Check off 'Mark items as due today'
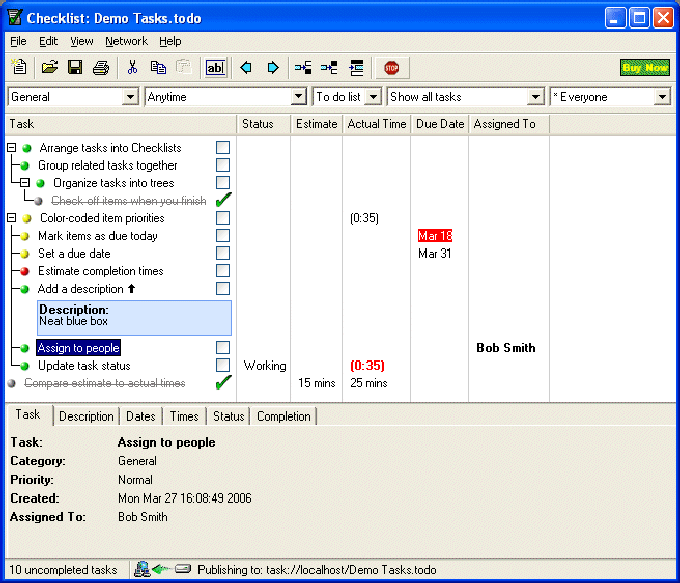 pos(223,236)
